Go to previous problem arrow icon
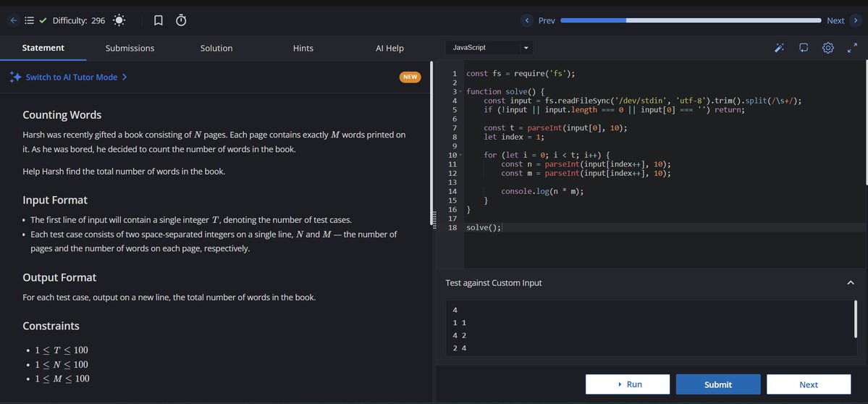 [527, 20]
